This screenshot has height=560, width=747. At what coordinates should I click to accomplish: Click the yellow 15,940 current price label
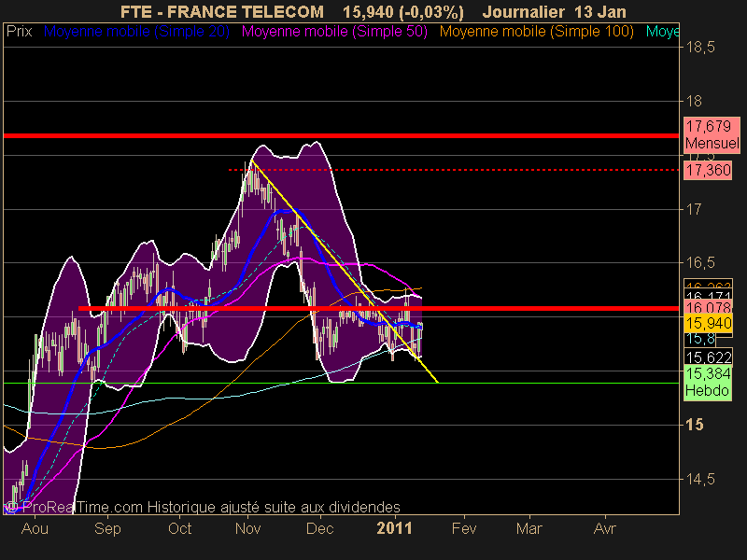pos(708,323)
